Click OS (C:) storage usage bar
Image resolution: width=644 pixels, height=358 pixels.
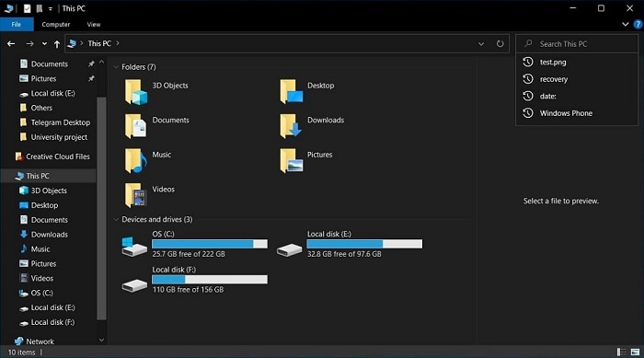point(210,244)
